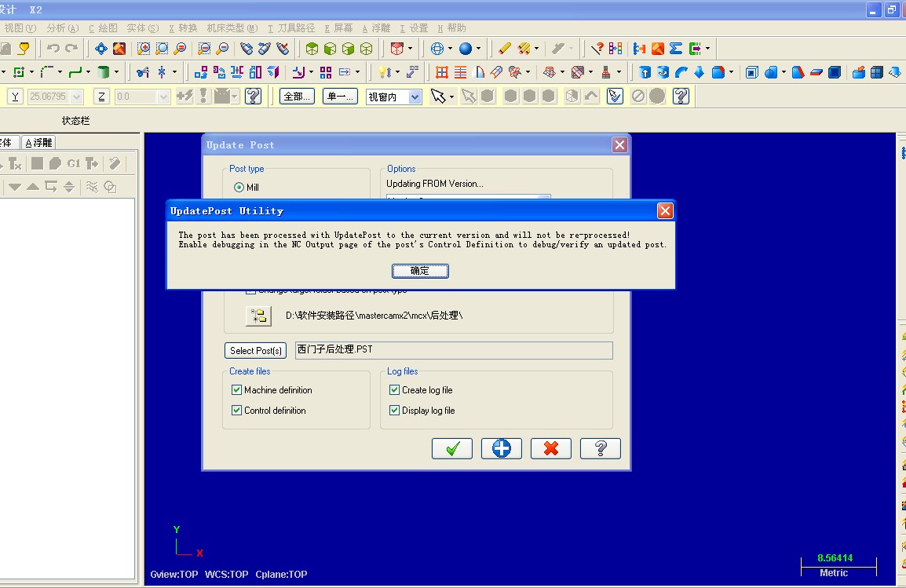Click the green cylinder surface icon
The width and height of the screenshot is (906, 588).
point(104,72)
